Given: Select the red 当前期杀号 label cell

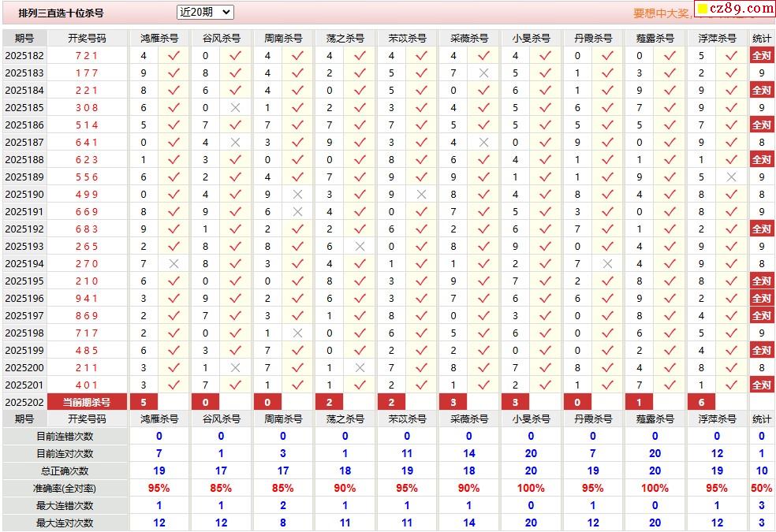Looking at the screenshot, I should [87, 402].
